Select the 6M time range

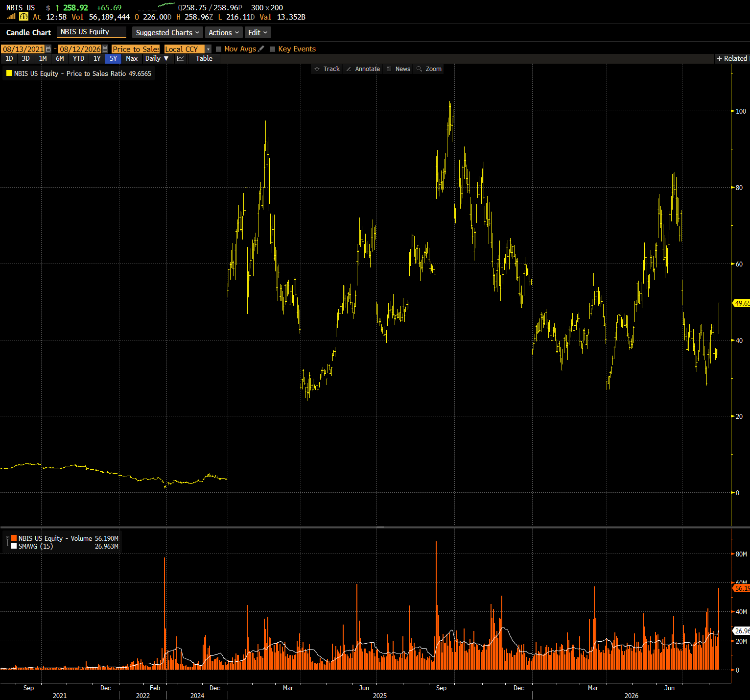click(60, 58)
